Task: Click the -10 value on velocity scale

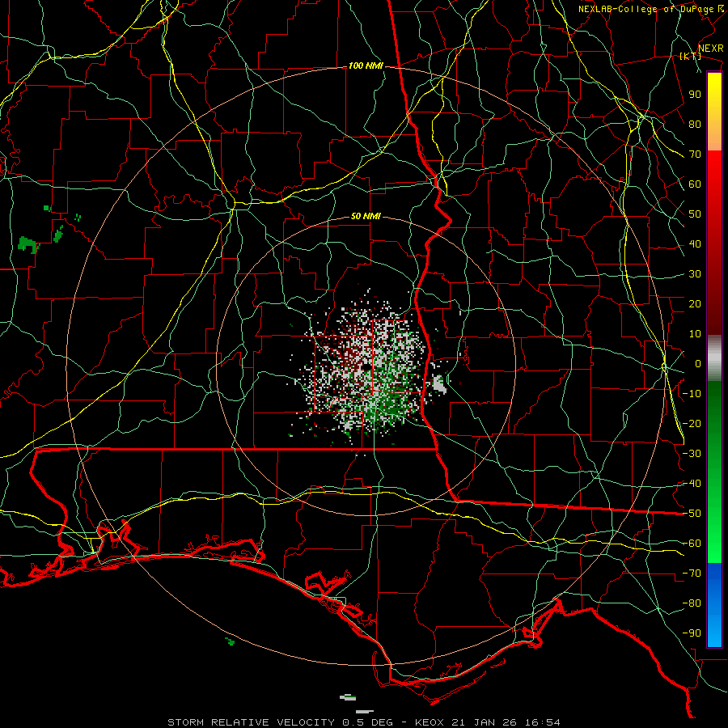Action: click(x=692, y=394)
